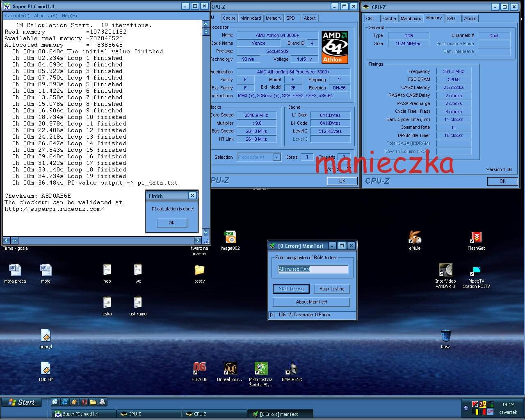Expand the Processor #1 selection dropdown

point(276,157)
